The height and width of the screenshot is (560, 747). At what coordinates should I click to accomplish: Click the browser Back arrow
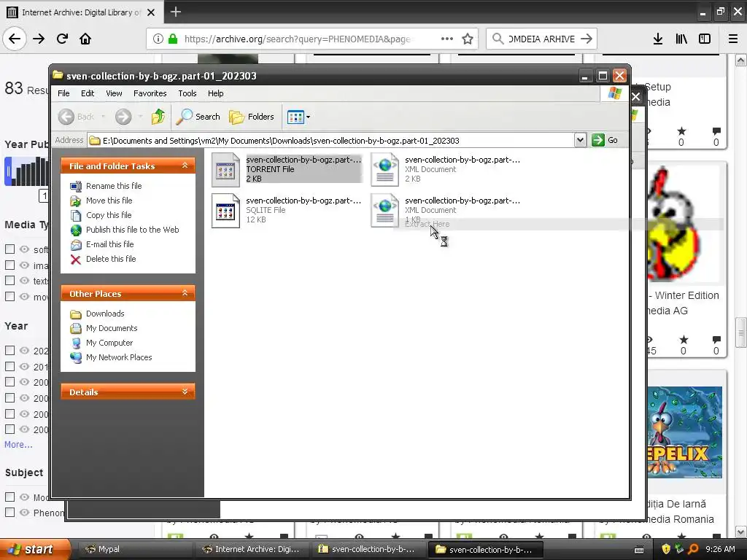coord(15,39)
